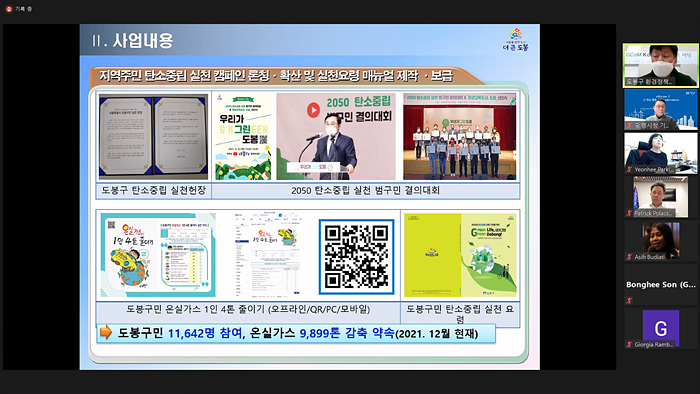The width and height of the screenshot is (700, 394).
Task: Click the 도봉구 환경정책 name label
Action: (x=649, y=82)
